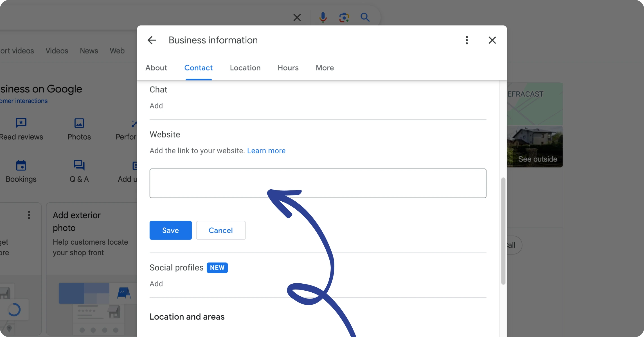Screen dimensions: 644x337
Task: Click the back arrow in Business information
Action: [152, 40]
